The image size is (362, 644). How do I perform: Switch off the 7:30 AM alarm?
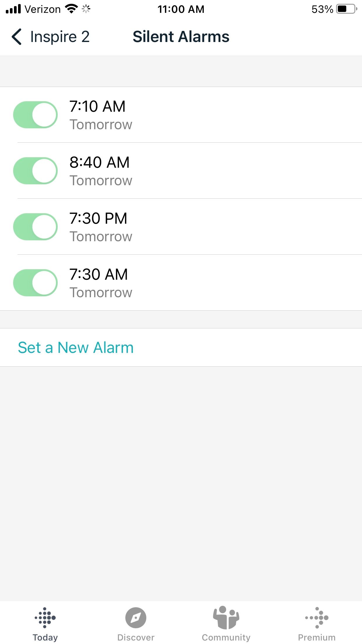pos(36,283)
